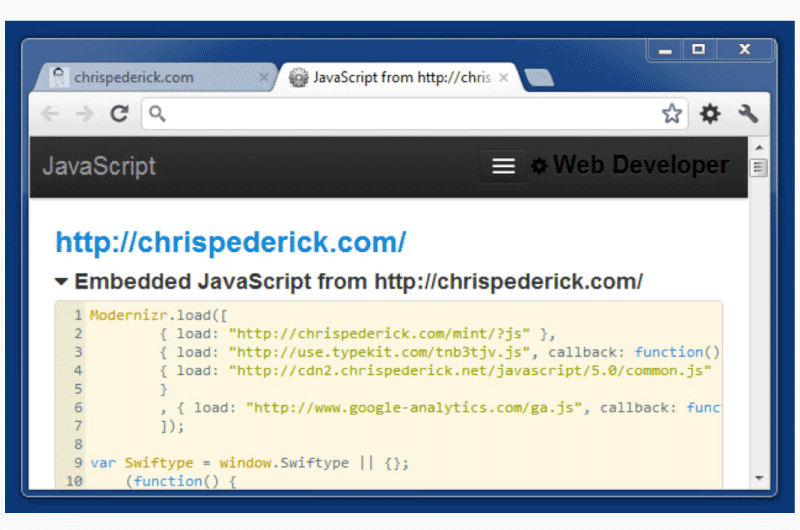Click the cdn2.chrispederick.net common.js string
This screenshot has height=530, width=800.
click(x=470, y=370)
